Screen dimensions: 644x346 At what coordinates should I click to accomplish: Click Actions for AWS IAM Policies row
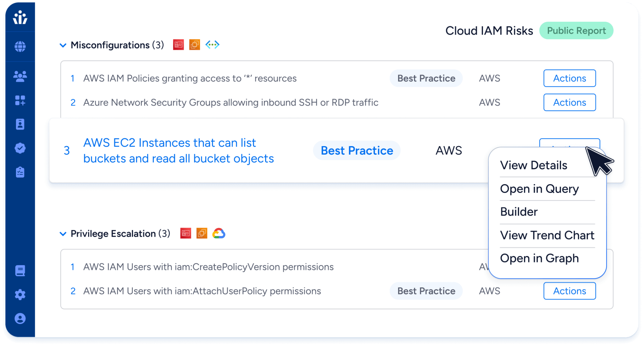pyautogui.click(x=569, y=78)
